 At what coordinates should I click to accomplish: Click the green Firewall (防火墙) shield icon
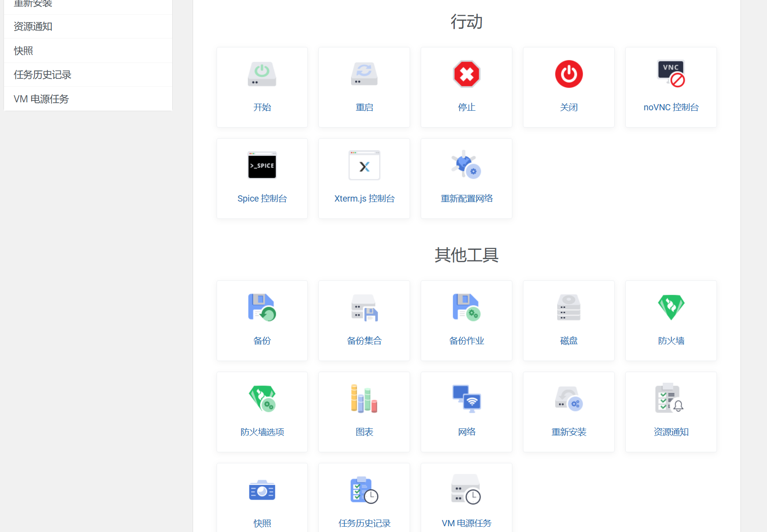pyautogui.click(x=671, y=307)
